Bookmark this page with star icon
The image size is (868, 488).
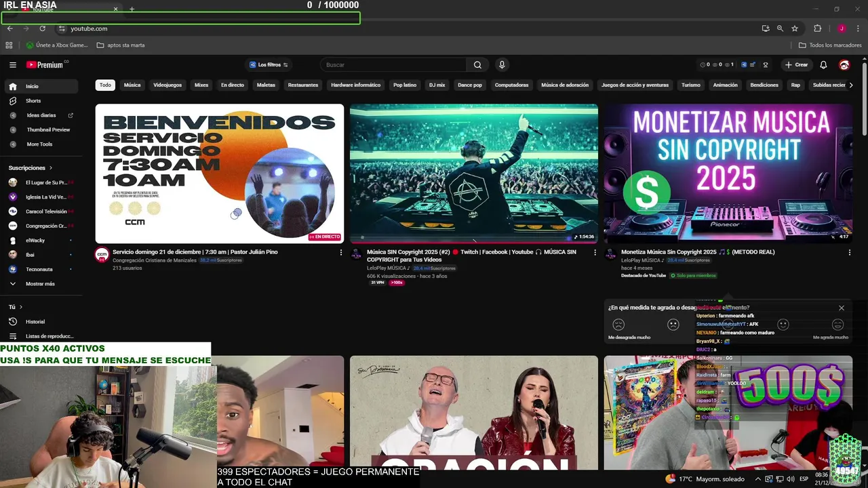pos(795,28)
